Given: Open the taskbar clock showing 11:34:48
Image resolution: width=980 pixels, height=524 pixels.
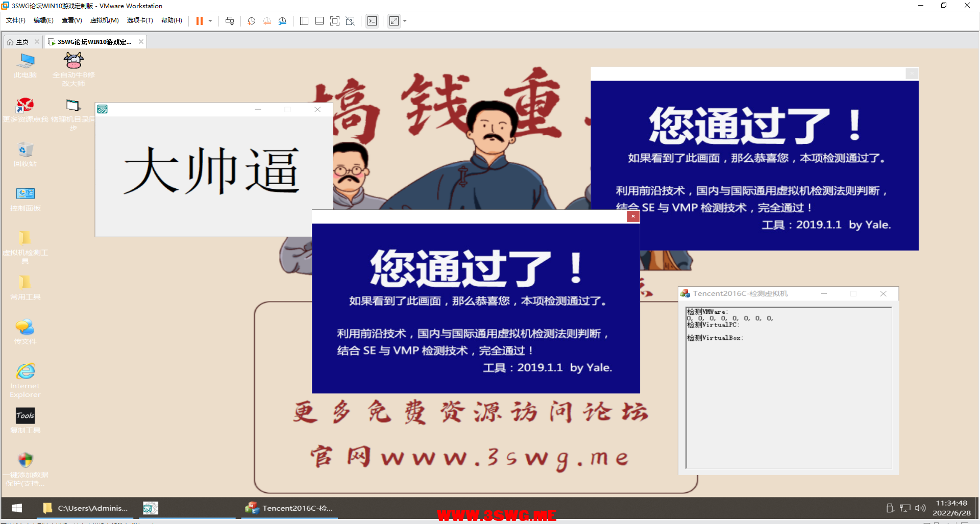Looking at the screenshot, I should tap(952, 508).
